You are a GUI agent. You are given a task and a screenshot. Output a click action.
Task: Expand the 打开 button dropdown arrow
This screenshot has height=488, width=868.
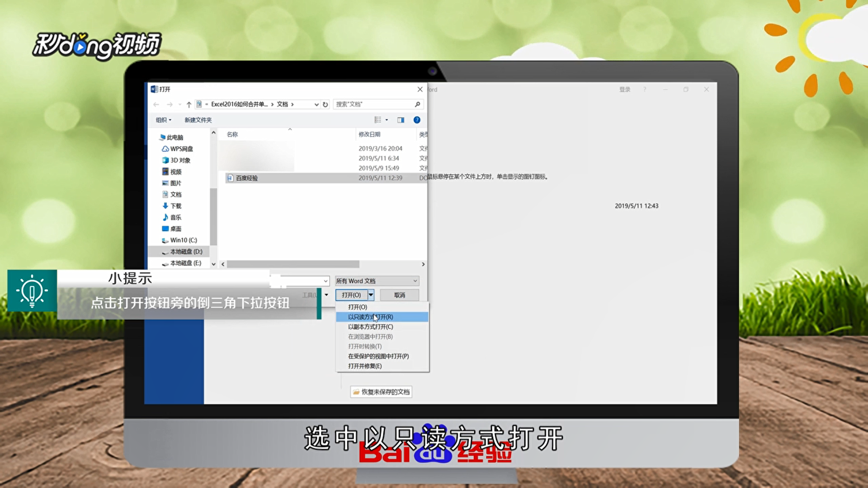click(371, 295)
